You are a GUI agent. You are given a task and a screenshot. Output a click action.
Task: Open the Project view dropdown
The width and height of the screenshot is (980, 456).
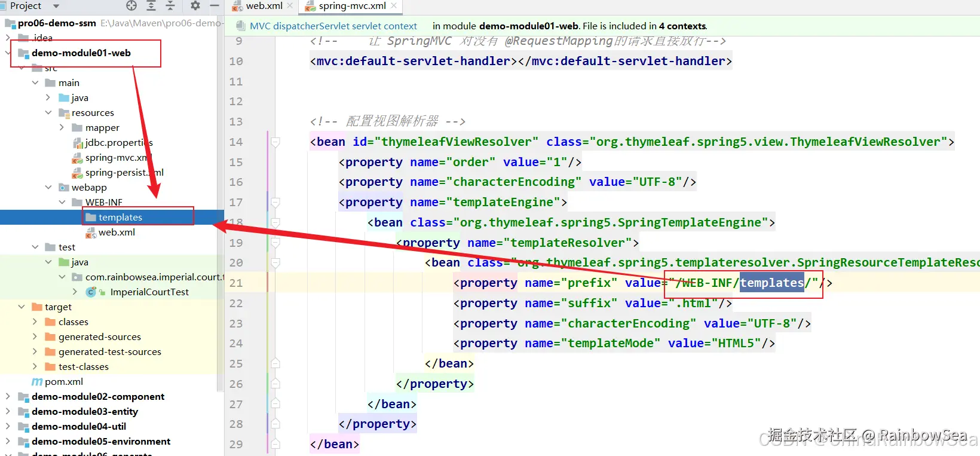coord(56,7)
